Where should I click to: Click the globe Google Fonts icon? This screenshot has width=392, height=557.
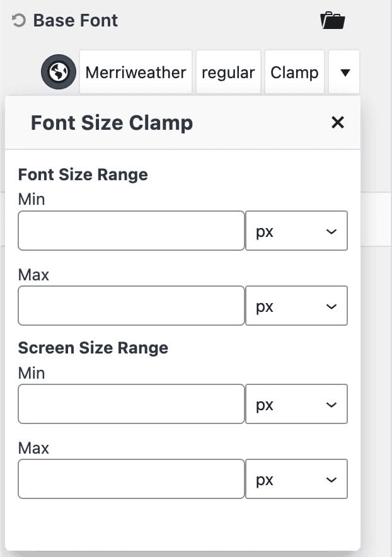click(58, 72)
